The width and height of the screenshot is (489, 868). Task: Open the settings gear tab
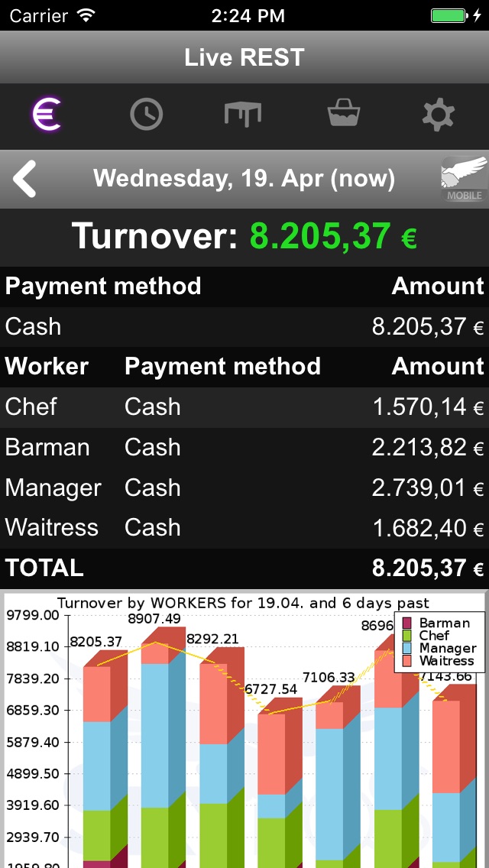click(x=439, y=115)
